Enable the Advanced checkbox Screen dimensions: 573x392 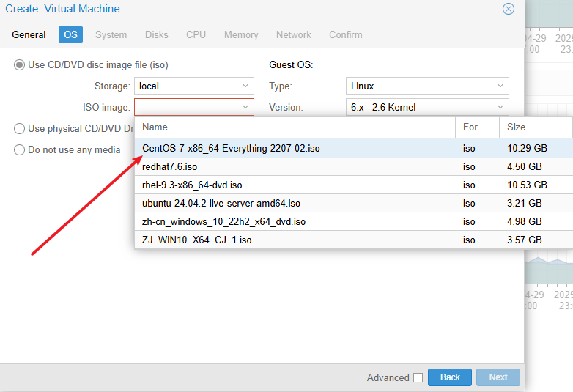click(x=418, y=377)
